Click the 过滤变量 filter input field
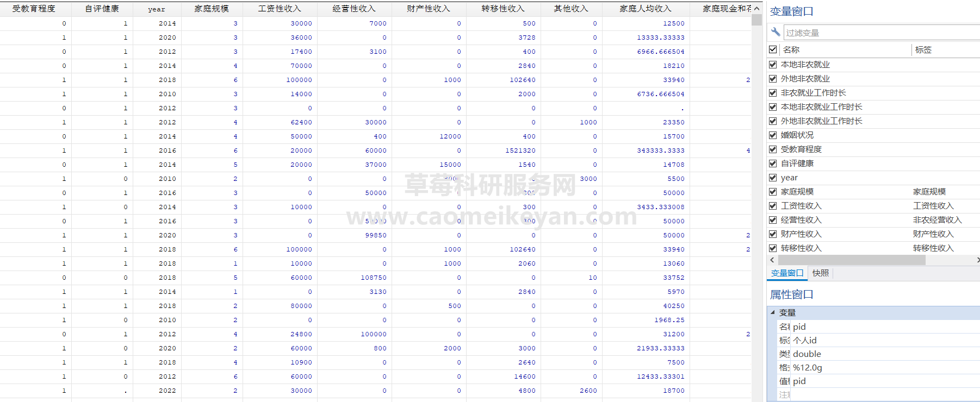 coord(881,33)
